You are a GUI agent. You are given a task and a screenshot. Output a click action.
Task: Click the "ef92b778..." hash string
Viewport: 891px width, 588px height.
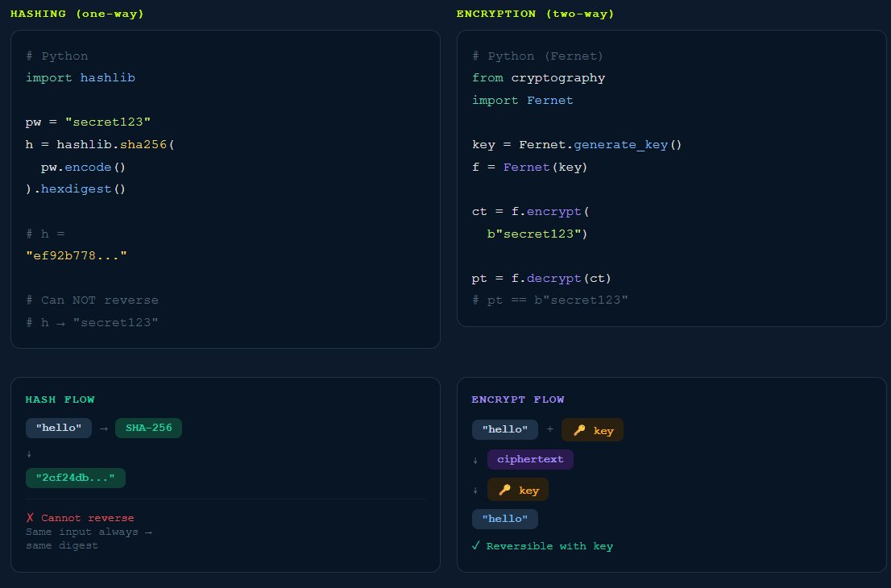point(77,255)
